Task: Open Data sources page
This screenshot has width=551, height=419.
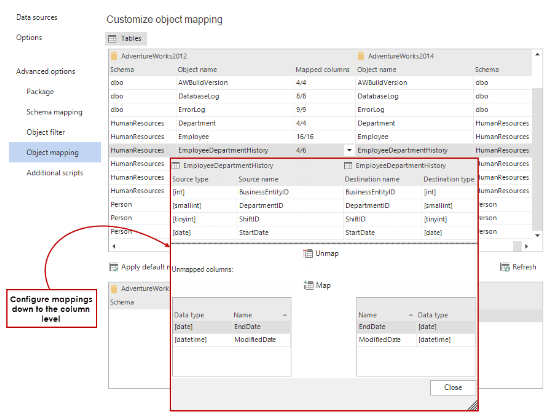Action: (37, 17)
